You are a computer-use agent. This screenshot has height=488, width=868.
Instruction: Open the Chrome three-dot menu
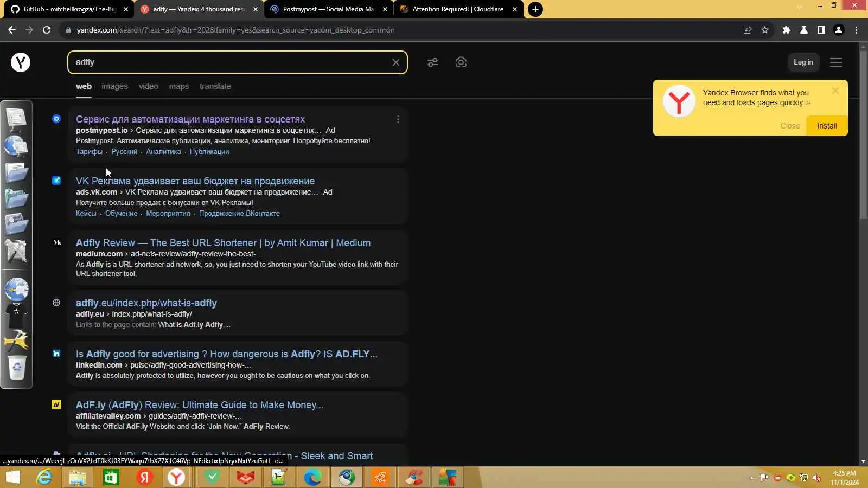857,30
